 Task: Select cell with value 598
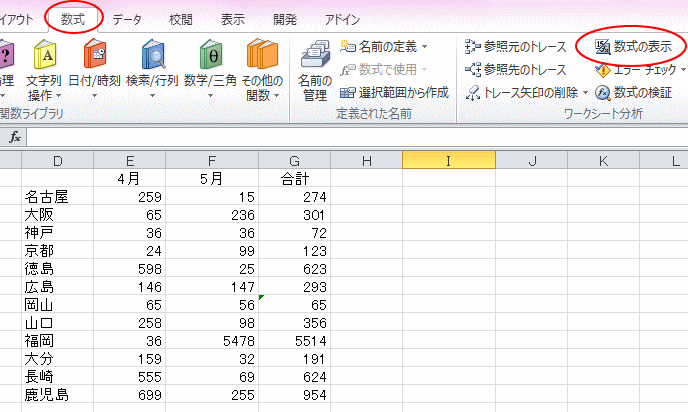(129, 269)
